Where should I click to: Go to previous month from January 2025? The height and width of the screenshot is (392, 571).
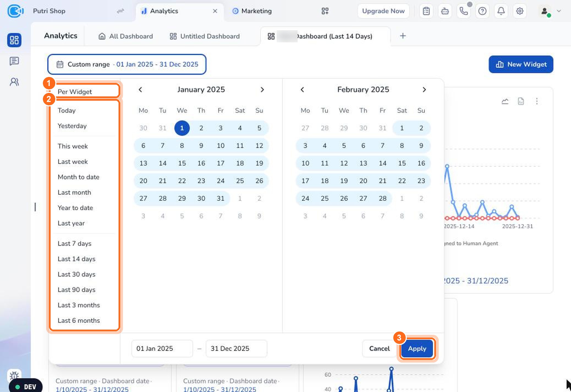click(x=140, y=90)
